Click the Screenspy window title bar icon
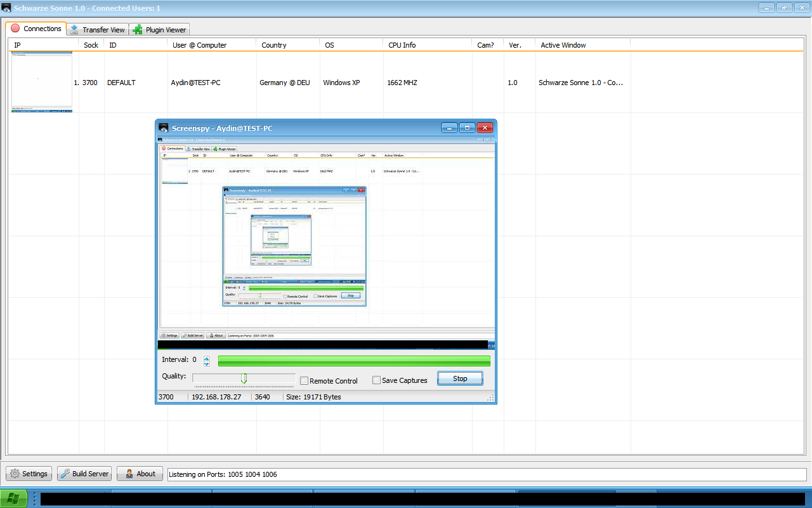Viewport: 812px width, 508px height. [x=164, y=128]
